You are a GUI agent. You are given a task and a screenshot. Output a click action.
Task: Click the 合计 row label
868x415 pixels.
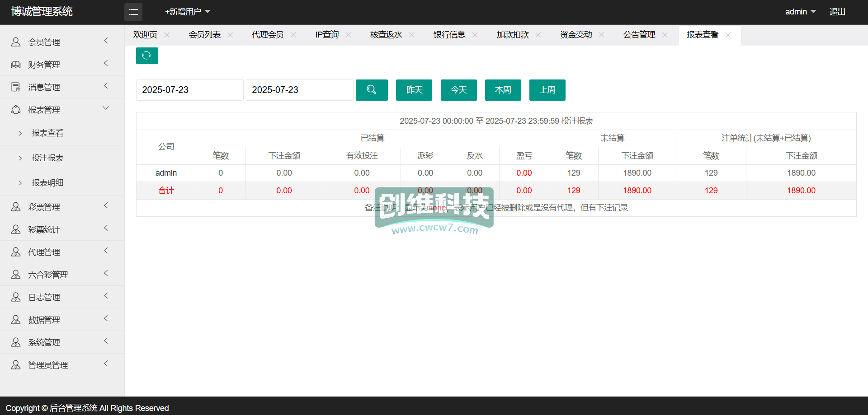click(x=166, y=191)
